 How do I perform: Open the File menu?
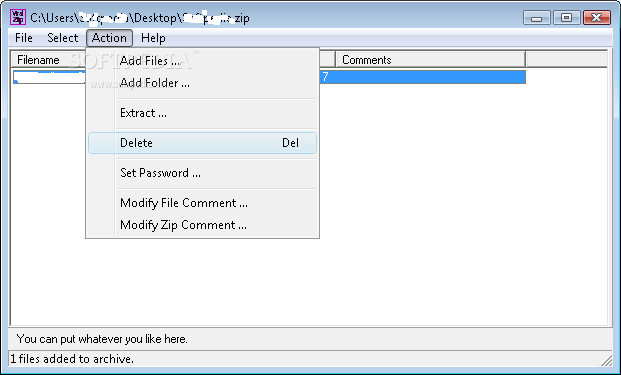tap(24, 38)
